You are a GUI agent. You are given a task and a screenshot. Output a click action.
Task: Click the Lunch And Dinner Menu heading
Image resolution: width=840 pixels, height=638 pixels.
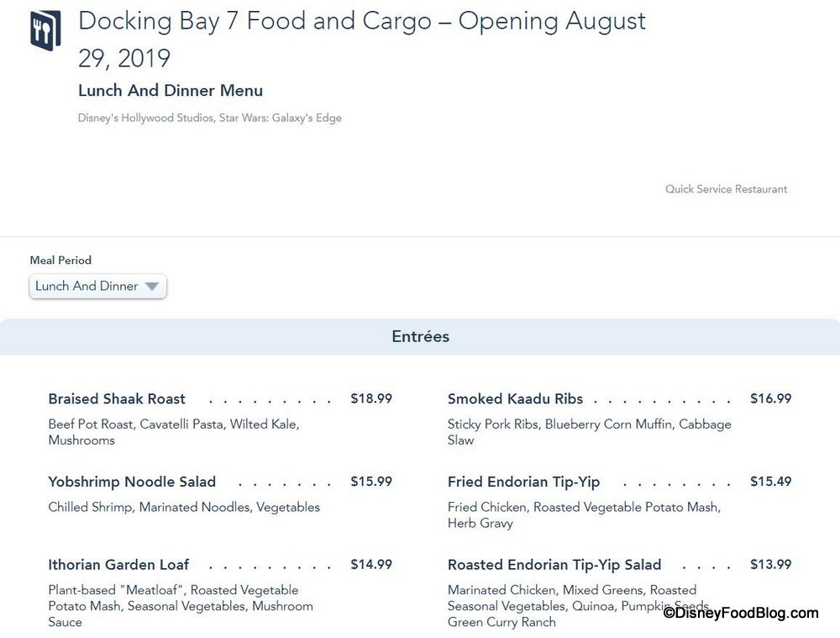coord(171,91)
